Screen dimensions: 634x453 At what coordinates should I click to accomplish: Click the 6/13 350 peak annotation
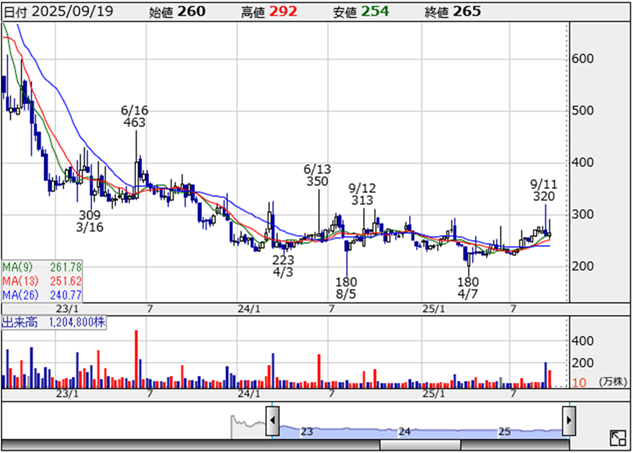pyautogui.click(x=317, y=175)
